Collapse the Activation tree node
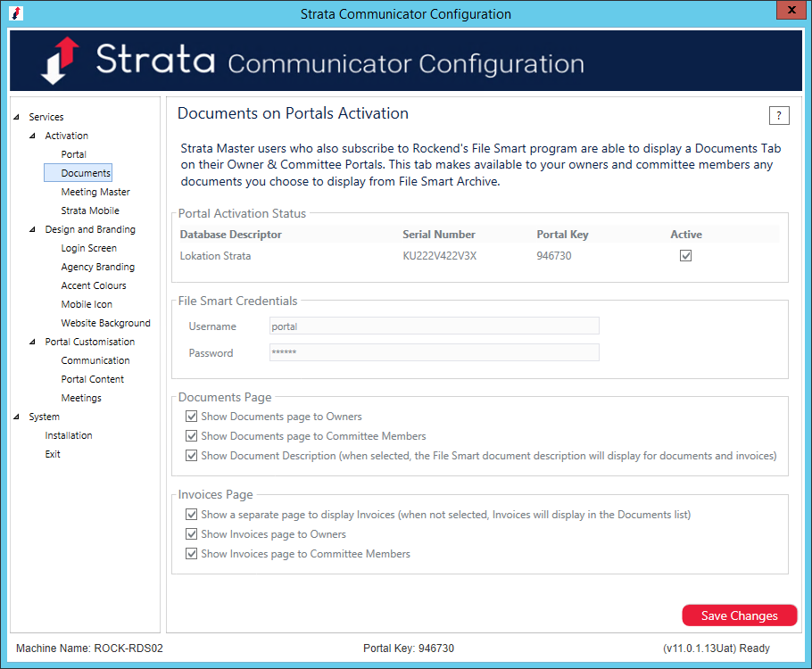Screen dimensions: 812x669 [x=33, y=136]
